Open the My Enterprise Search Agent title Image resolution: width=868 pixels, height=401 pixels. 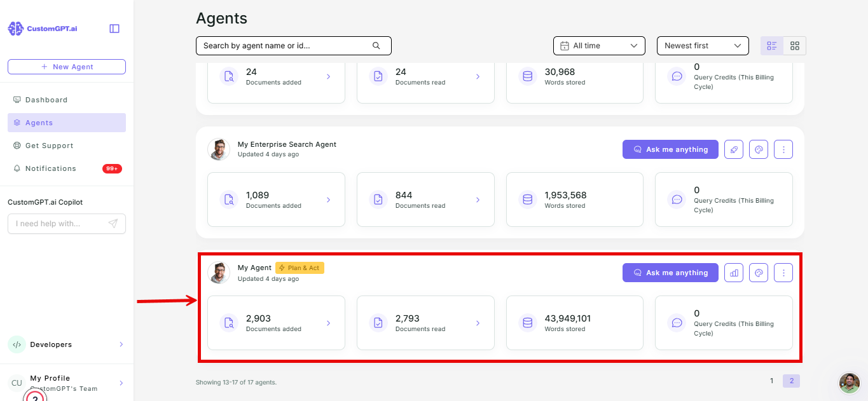(x=287, y=144)
